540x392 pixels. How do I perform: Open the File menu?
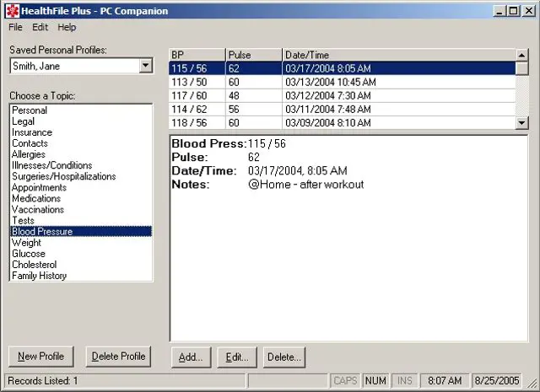pyautogui.click(x=15, y=27)
